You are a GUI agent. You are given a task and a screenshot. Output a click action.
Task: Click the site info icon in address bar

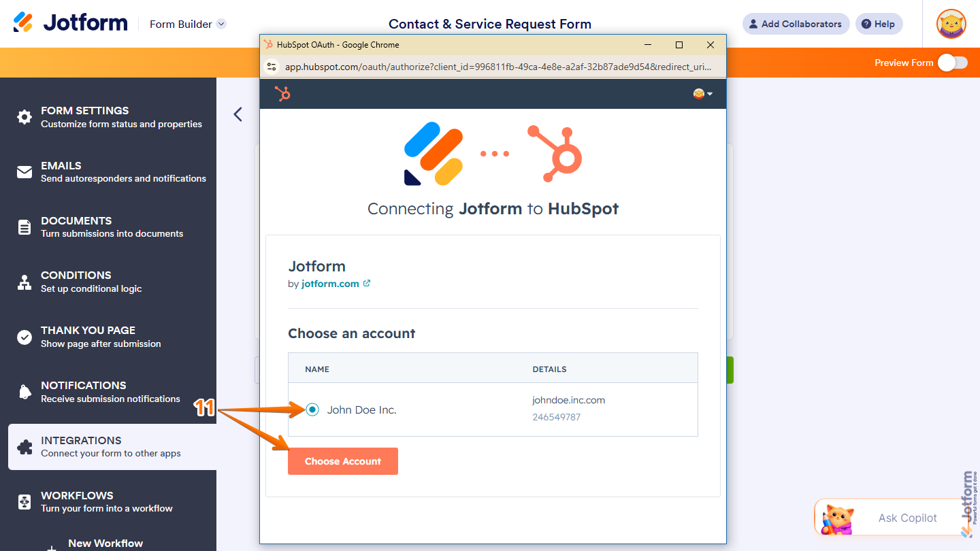pyautogui.click(x=272, y=67)
